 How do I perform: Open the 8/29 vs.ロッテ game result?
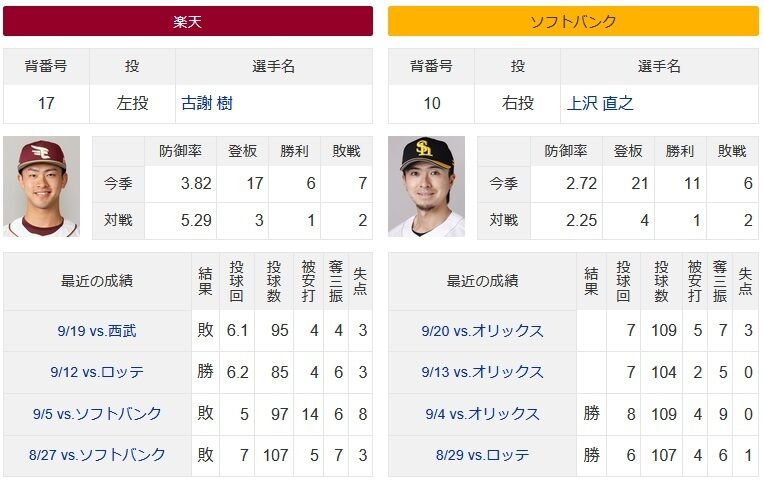point(482,455)
